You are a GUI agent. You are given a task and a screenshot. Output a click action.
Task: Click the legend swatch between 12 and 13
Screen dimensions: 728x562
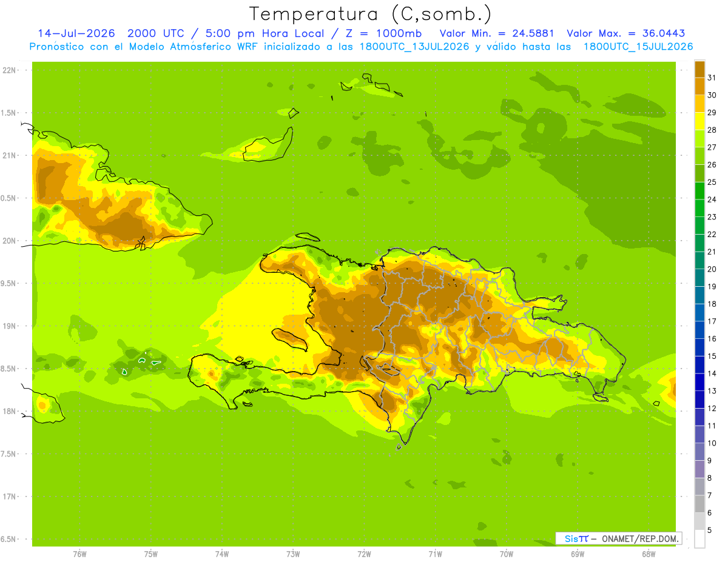tap(699, 400)
